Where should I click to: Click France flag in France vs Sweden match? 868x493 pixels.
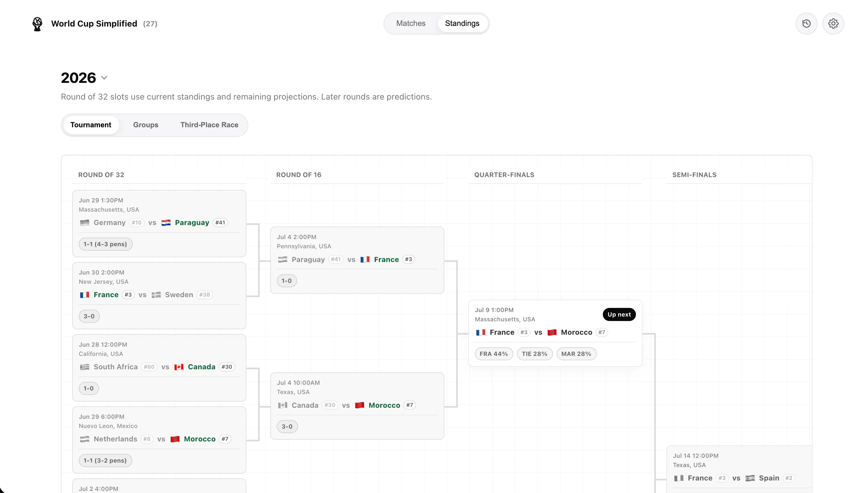point(85,294)
